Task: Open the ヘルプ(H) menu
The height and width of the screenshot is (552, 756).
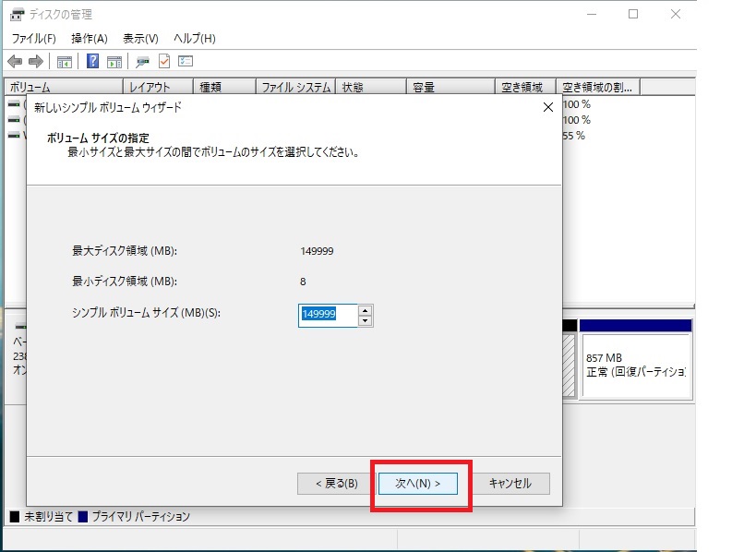Action: (192, 38)
